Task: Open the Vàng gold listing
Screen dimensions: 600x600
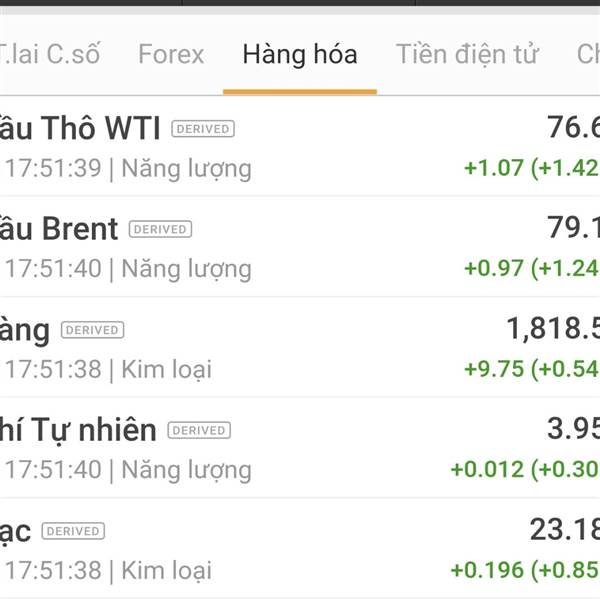Action: [300, 347]
